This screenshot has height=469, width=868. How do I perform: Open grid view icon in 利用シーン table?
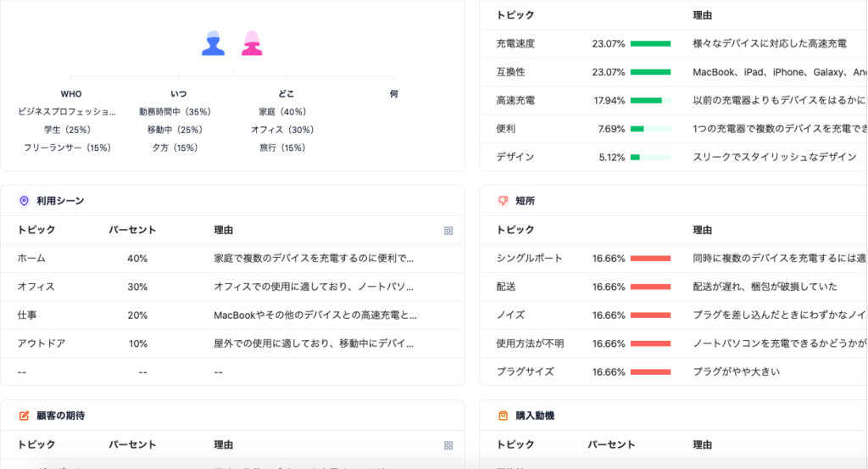[x=448, y=231]
